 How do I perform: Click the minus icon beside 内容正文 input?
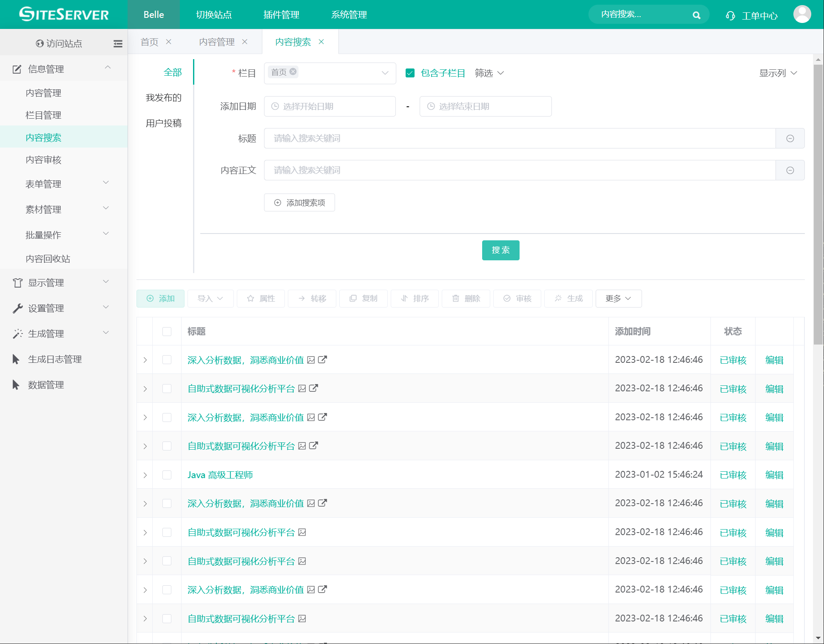[x=790, y=171]
